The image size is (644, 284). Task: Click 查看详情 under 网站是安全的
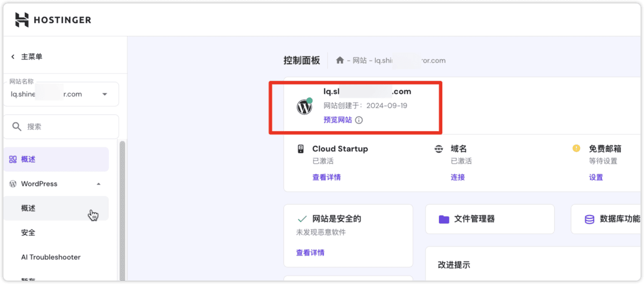click(x=310, y=252)
